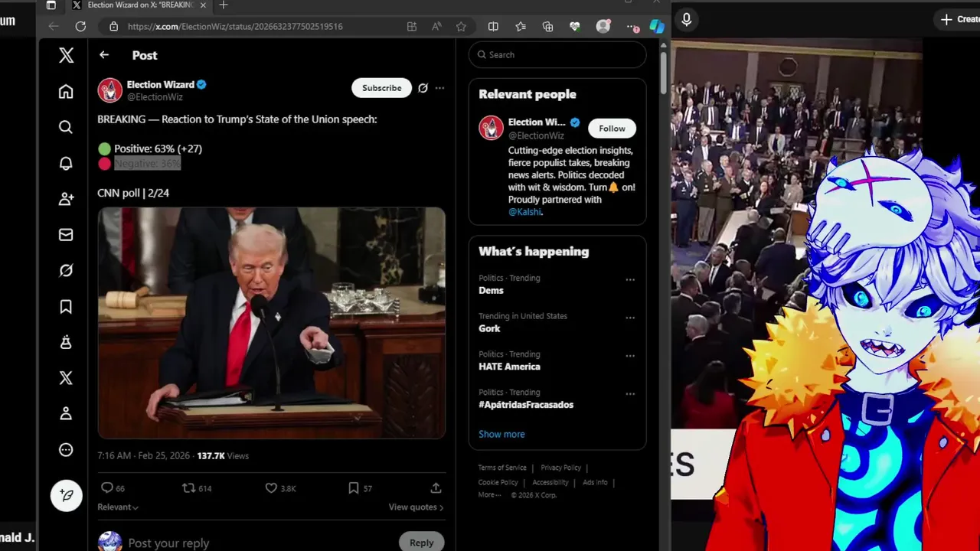Open Premium X icon in sidebar
This screenshot has width=980, height=551.
[x=66, y=378]
